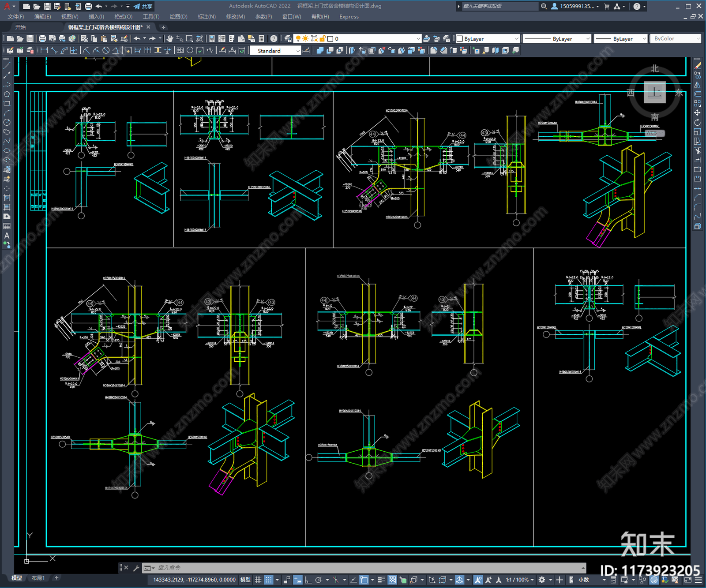The width and height of the screenshot is (706, 588).
Task: Select the Revision Cloud tool
Action: click(x=7, y=132)
